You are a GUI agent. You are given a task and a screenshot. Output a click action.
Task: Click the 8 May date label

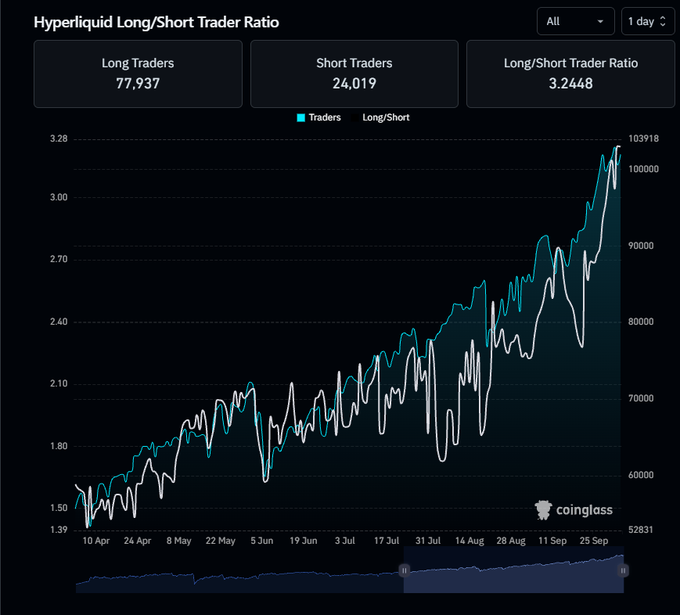(179, 541)
